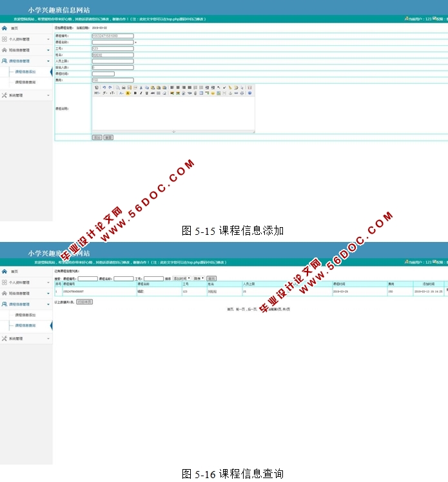Toggle italic formatting in the rich text editor
This screenshot has width=448, height=482.
[x=141, y=93]
